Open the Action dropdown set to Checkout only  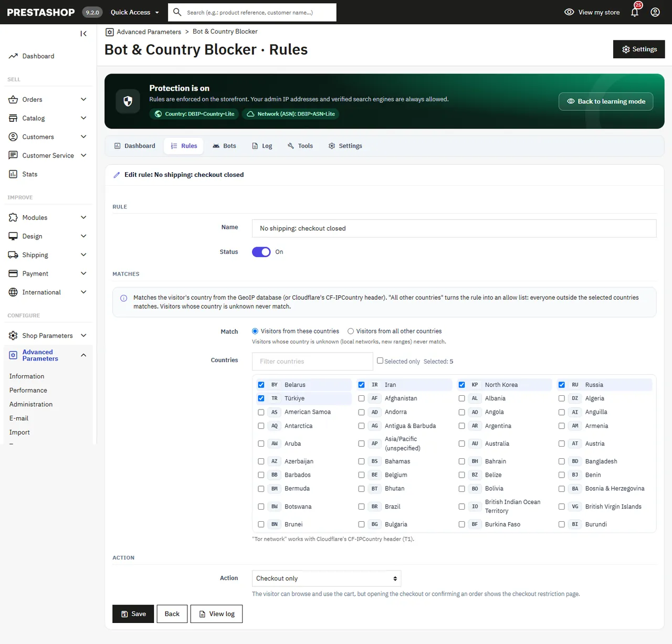click(x=327, y=578)
